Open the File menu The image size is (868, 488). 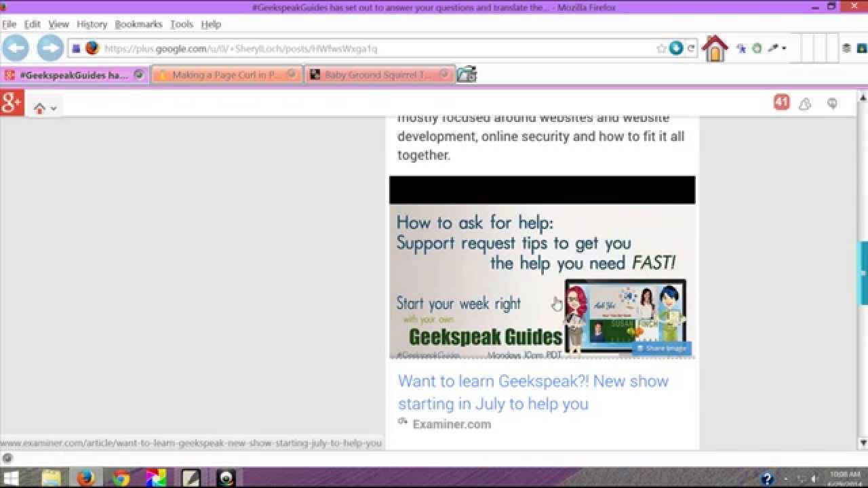(9, 24)
